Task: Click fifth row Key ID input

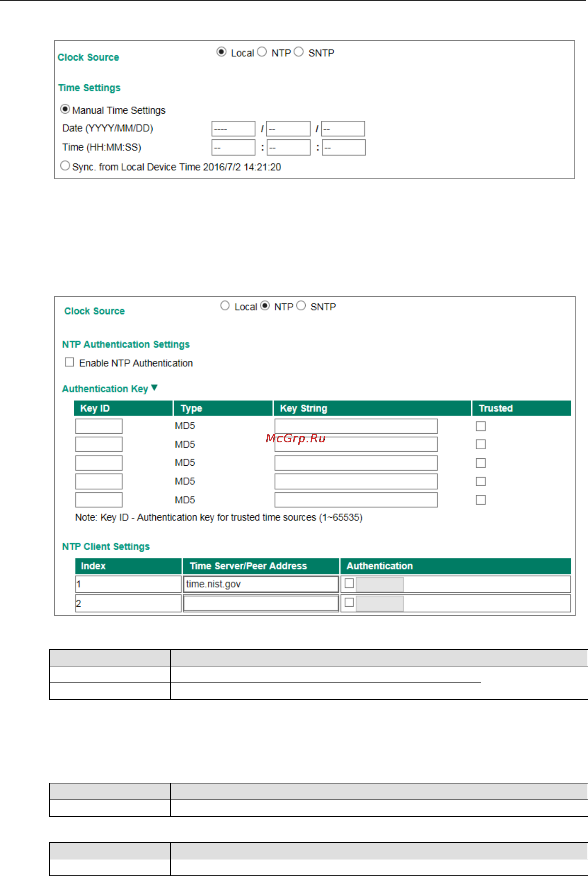Action: pyautogui.click(x=99, y=500)
